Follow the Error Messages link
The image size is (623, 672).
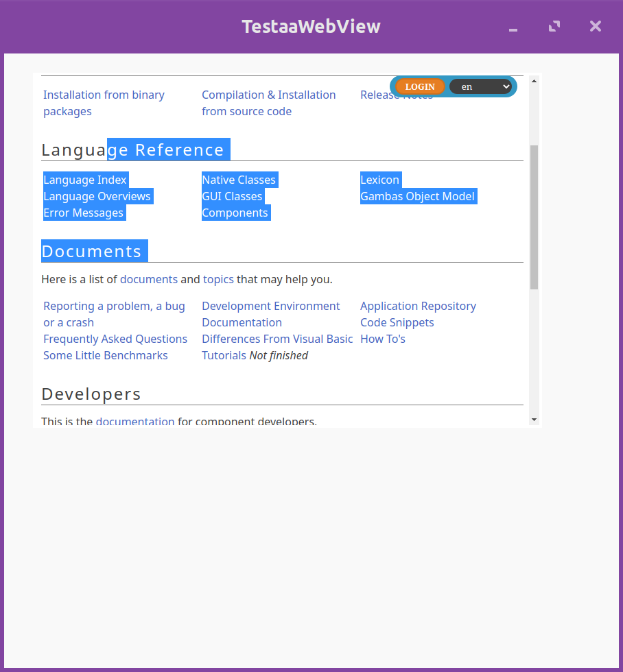click(83, 213)
